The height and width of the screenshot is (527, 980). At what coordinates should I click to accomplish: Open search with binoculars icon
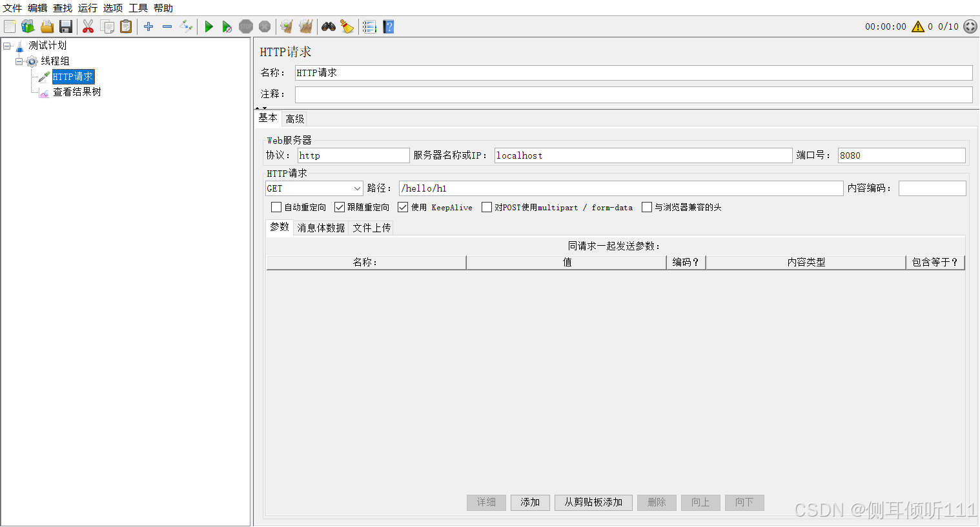click(x=329, y=26)
